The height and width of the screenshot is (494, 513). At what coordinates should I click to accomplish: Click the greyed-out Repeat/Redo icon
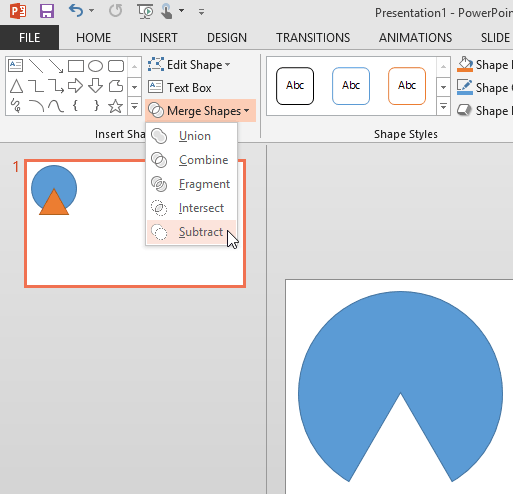pos(115,11)
